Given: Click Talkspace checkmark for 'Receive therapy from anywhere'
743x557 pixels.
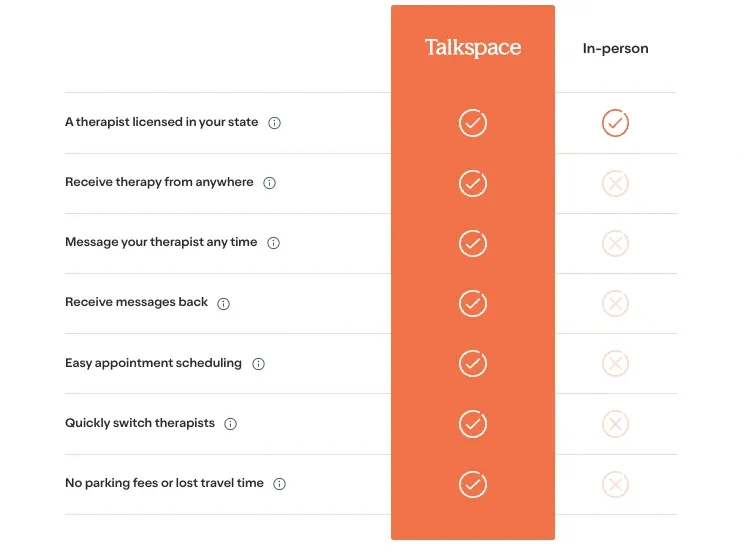Looking at the screenshot, I should click(x=473, y=183).
